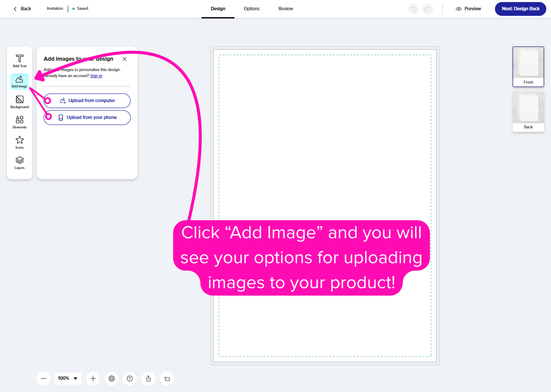The width and height of the screenshot is (551, 392).
Task: Click Upload from computer button
Action: tap(87, 100)
